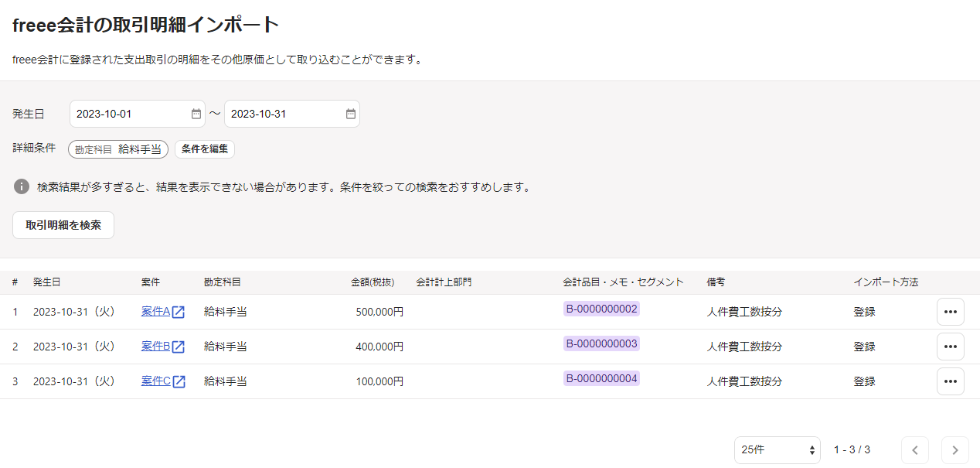This screenshot has height=468, width=980.
Task: Open calendar picker for start date 2023-10-01
Action: click(x=196, y=114)
